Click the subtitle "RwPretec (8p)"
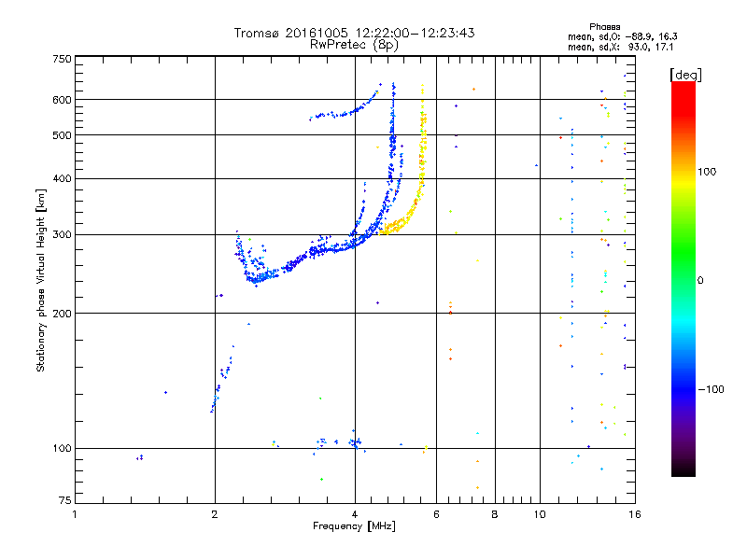The height and width of the screenshot is (560, 747). click(x=354, y=45)
